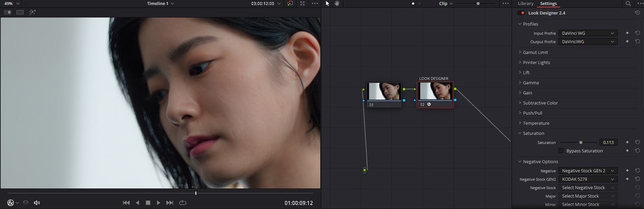Adjust the node graph zoom slider
Image resolution: width=644 pixels, height=209 pixels.
coord(478,4)
